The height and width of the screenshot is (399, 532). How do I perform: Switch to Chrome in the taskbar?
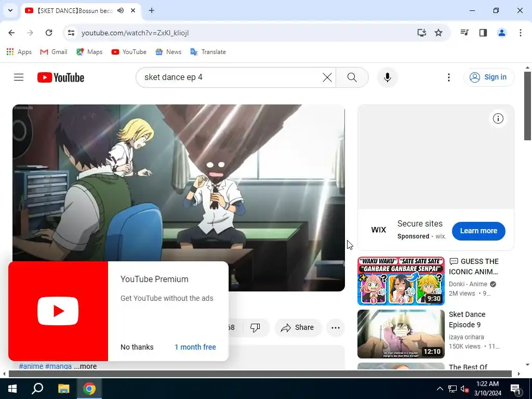89,389
